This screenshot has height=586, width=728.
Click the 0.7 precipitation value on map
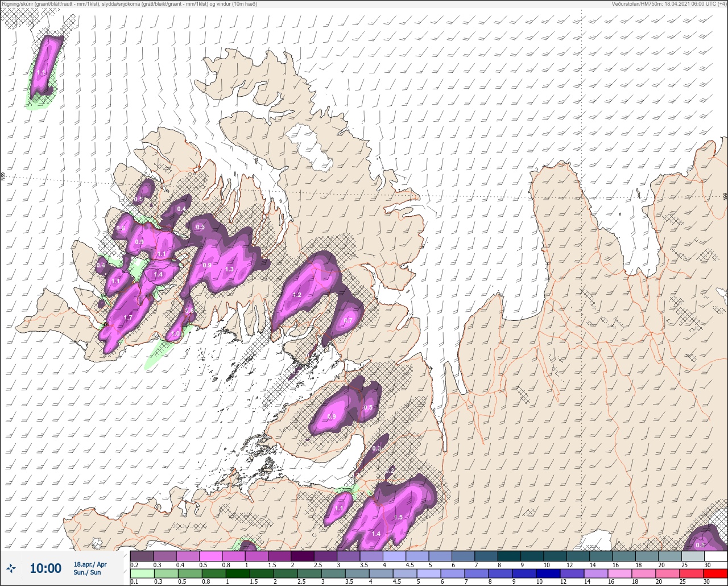[348, 320]
